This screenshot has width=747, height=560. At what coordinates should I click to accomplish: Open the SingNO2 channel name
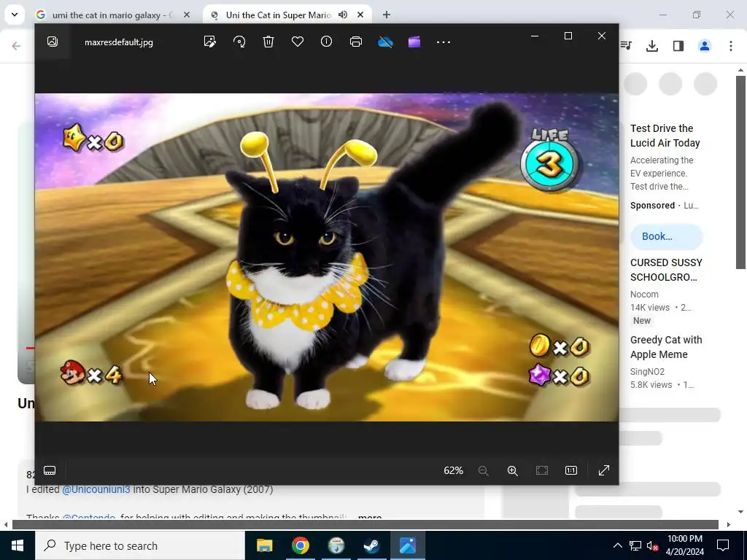point(647,371)
